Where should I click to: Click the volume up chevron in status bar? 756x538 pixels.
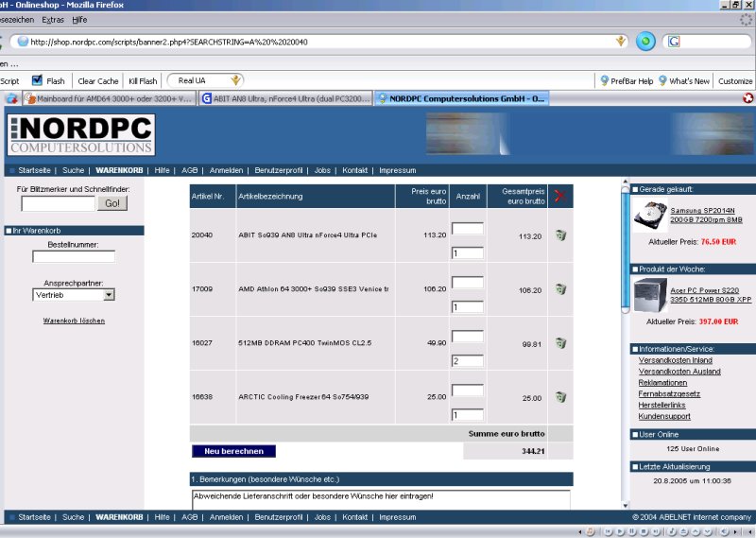click(x=696, y=531)
